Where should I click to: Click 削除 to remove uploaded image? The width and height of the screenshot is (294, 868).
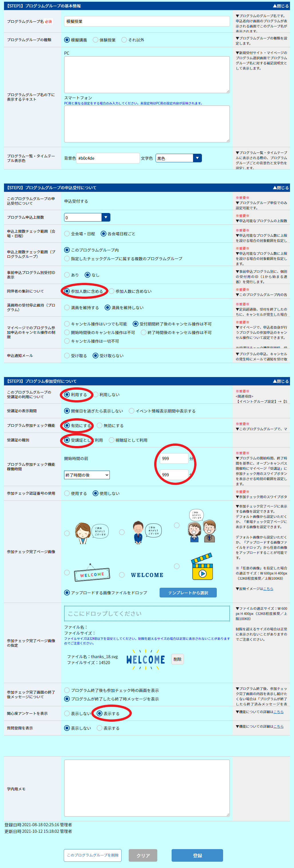click(x=178, y=659)
